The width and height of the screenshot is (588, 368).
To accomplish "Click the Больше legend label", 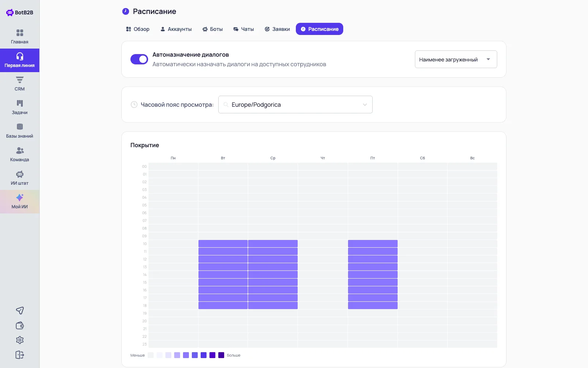I will coord(234,355).
